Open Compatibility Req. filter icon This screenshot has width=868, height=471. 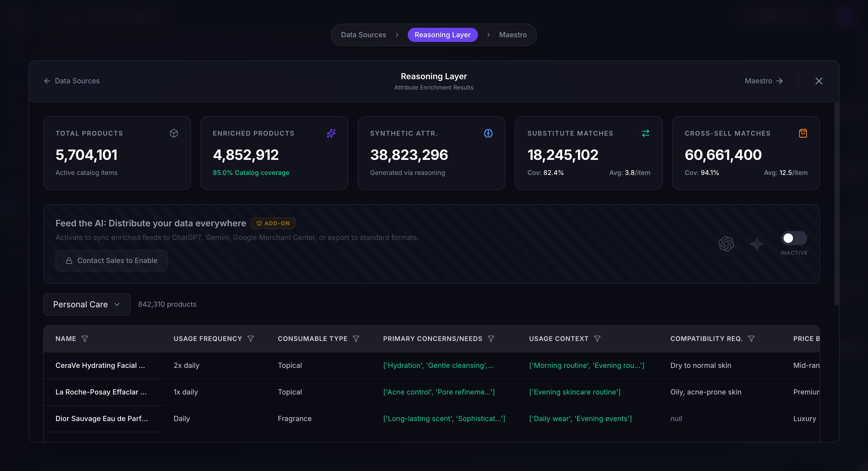tap(751, 339)
